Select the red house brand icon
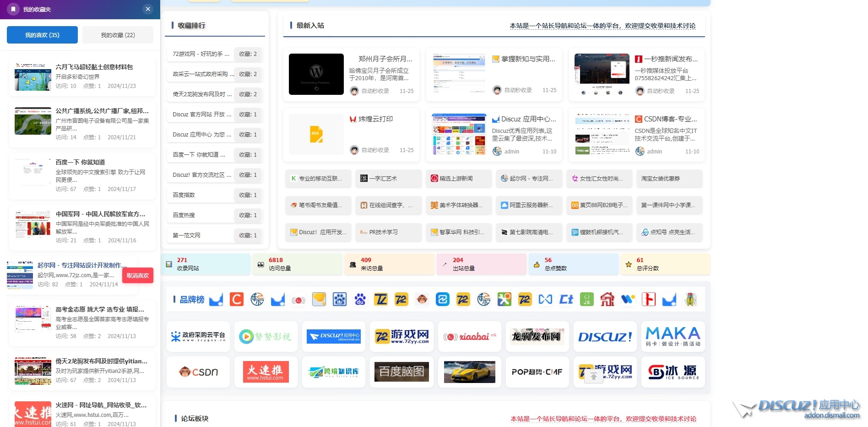The height and width of the screenshot is (427, 868). click(x=607, y=299)
